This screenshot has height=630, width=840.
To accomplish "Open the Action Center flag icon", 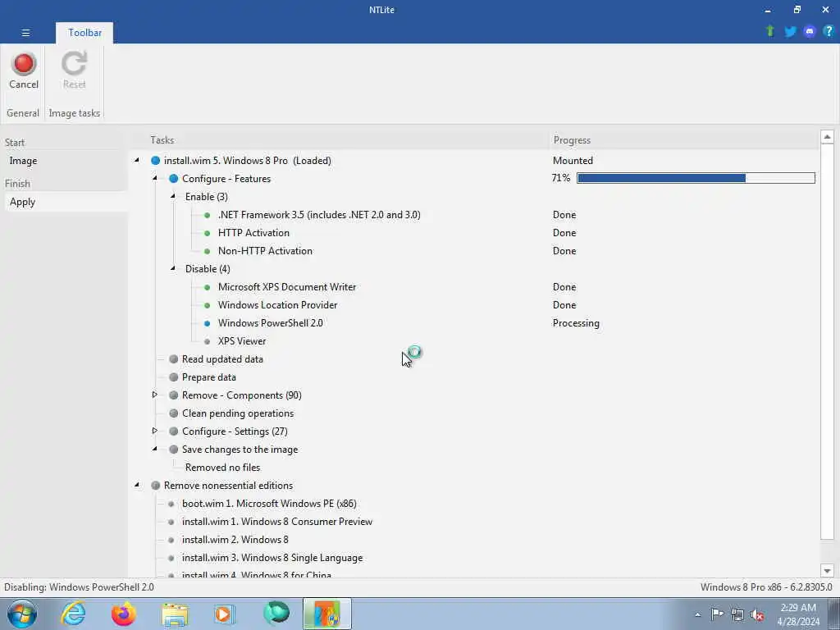I will click(717, 614).
